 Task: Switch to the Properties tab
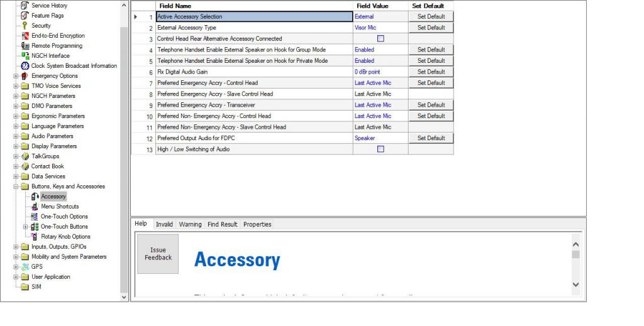click(x=257, y=224)
